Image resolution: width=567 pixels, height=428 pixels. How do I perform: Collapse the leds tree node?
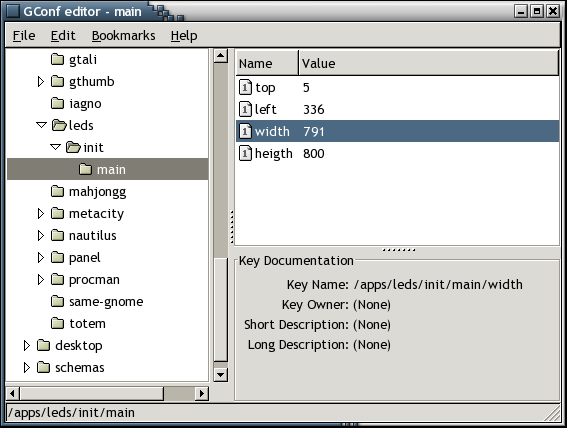point(42,125)
